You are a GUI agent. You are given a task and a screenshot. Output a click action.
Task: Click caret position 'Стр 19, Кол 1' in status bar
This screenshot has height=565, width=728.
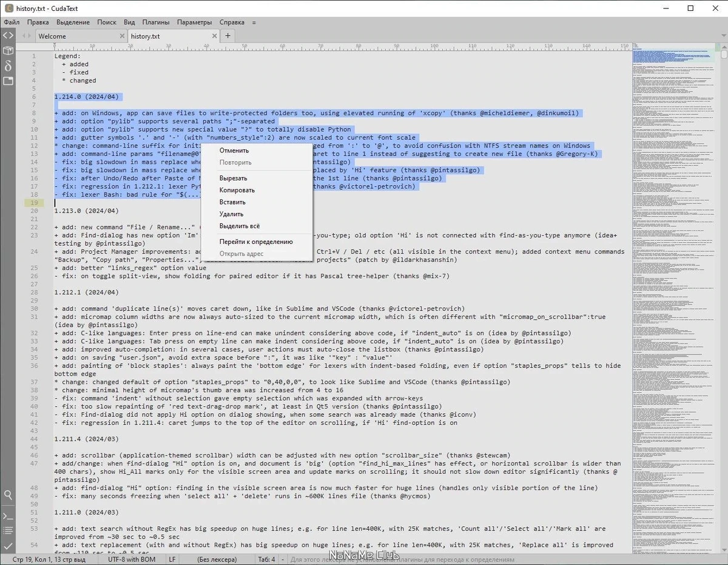pyautogui.click(x=49, y=560)
